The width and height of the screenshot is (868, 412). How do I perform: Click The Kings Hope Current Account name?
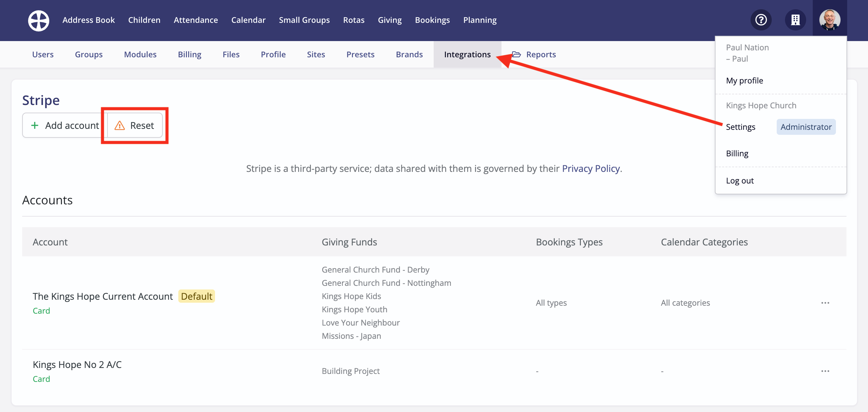(103, 296)
